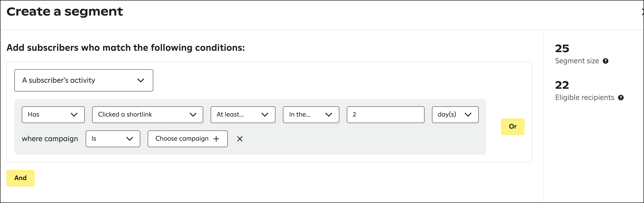The width and height of the screenshot is (644, 203).
Task: Click the yellow "Or" button
Action: click(x=513, y=127)
